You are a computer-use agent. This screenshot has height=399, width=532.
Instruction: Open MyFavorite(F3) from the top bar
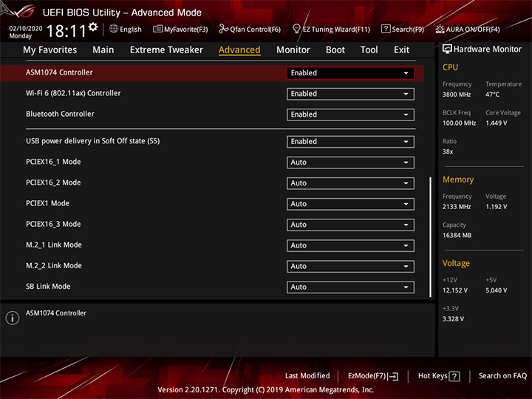coord(180,29)
